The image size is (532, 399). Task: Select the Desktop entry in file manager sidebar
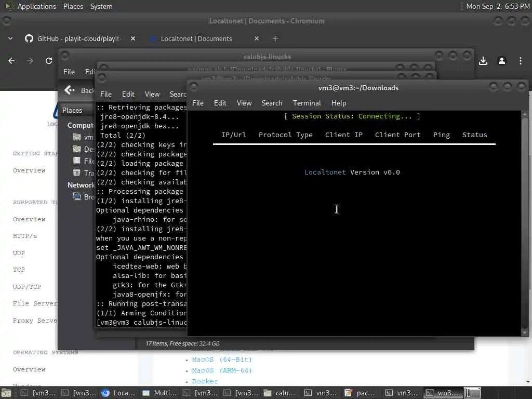84,149
